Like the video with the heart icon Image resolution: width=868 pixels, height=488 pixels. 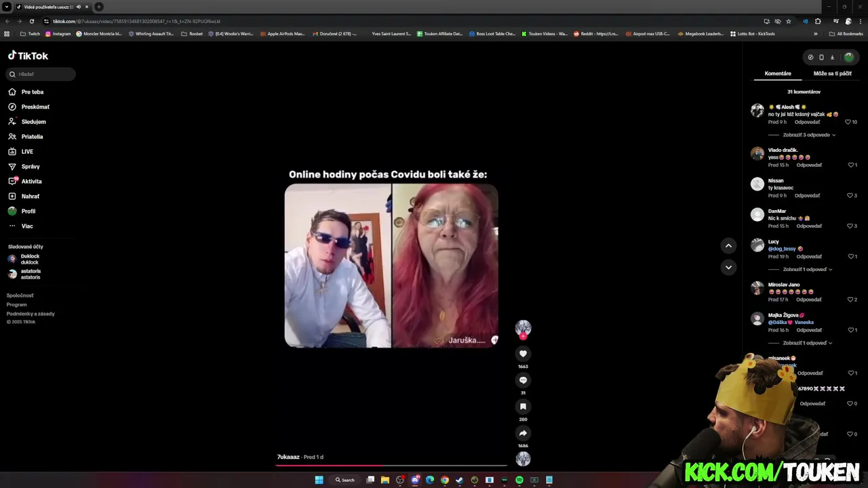tap(523, 354)
